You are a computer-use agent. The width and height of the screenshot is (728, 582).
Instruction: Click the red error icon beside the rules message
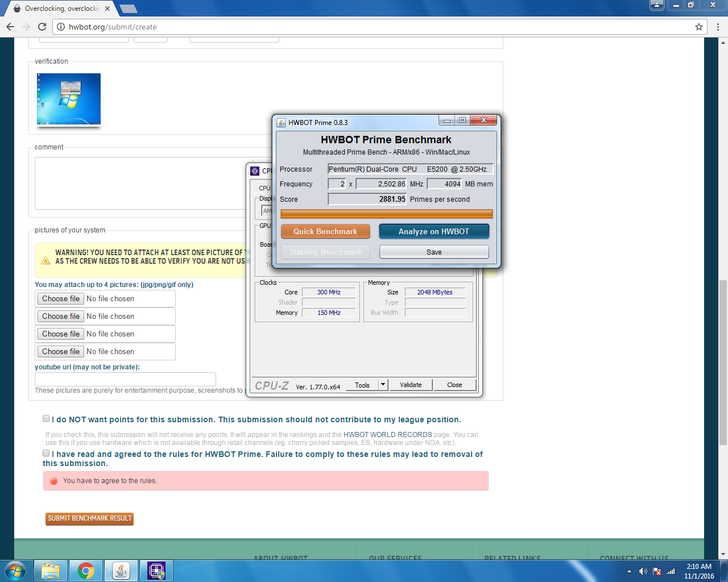[x=53, y=481]
